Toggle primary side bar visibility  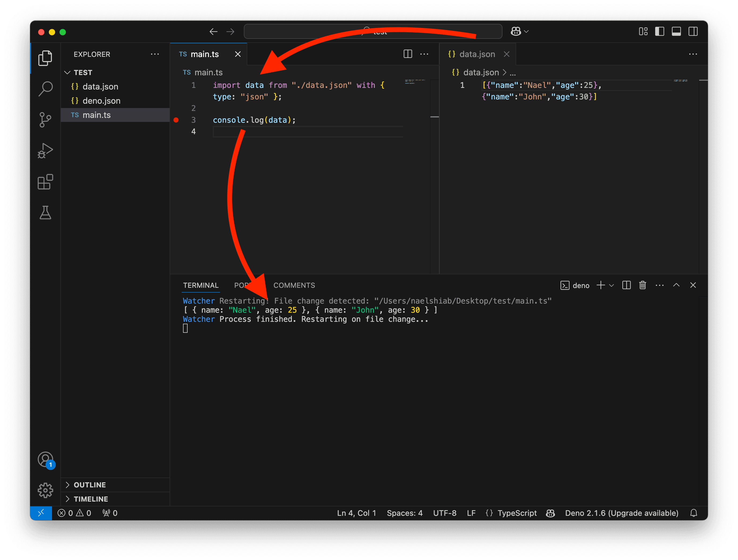(659, 31)
